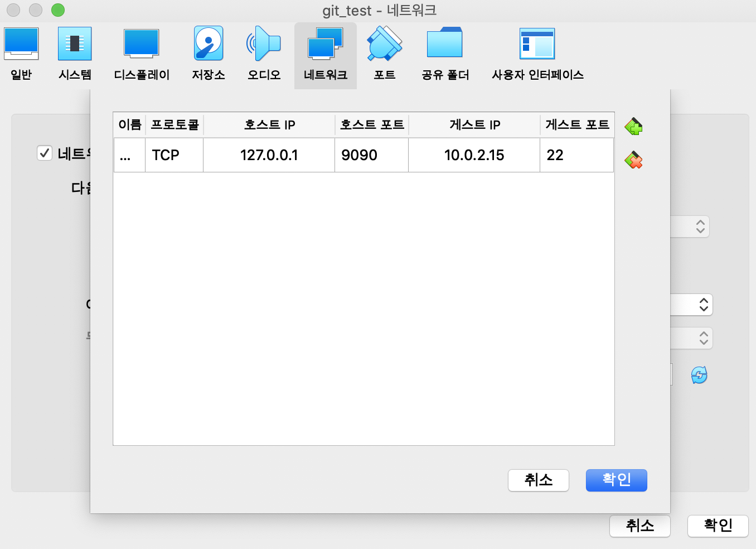This screenshot has width=756, height=549.
Task: Click the 호스트 IP column header
Action: [269, 125]
